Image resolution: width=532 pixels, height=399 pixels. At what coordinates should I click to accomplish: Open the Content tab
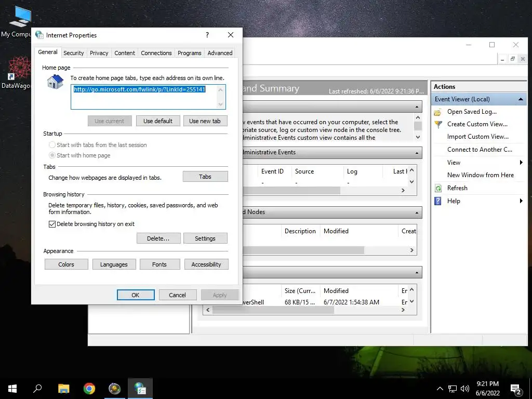(125, 53)
